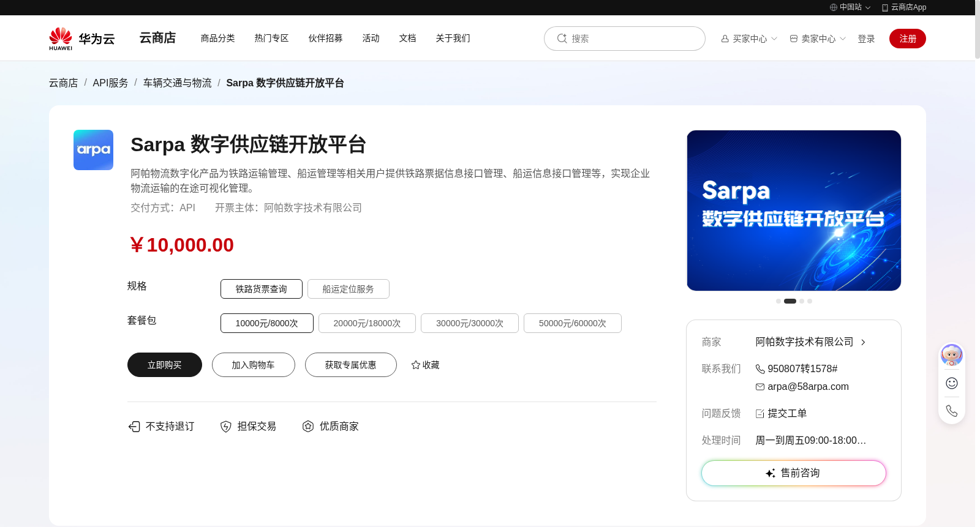
Task: Click the search input field
Action: coord(625,39)
